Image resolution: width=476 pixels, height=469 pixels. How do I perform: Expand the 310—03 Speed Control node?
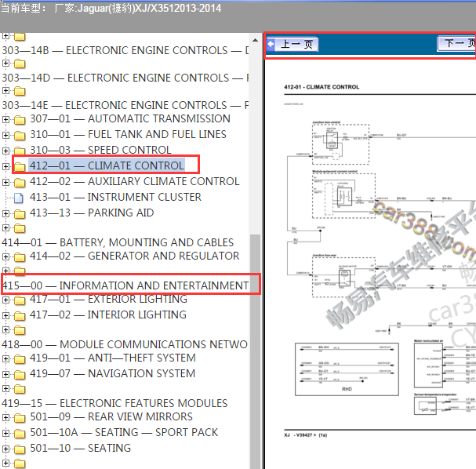(x=5, y=151)
